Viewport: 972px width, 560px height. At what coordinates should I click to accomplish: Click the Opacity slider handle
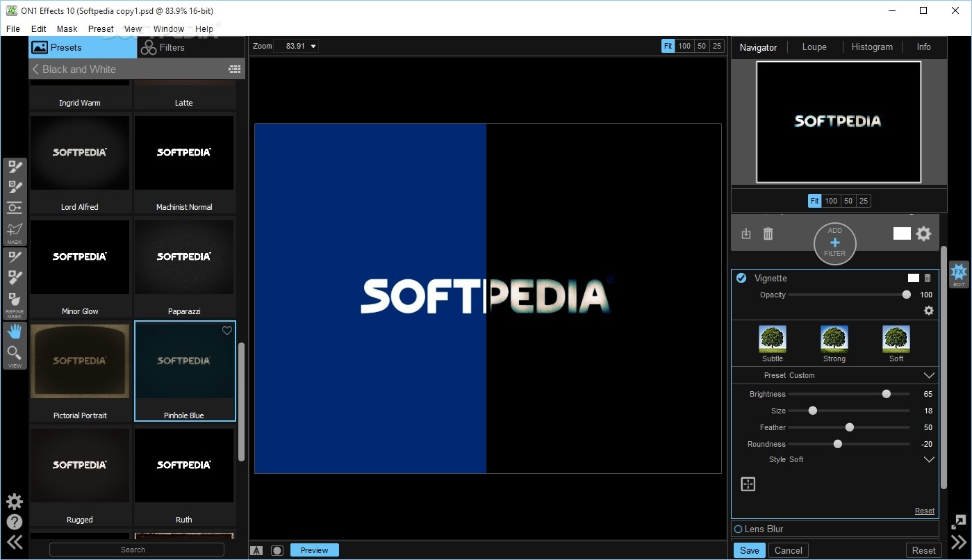click(x=907, y=295)
